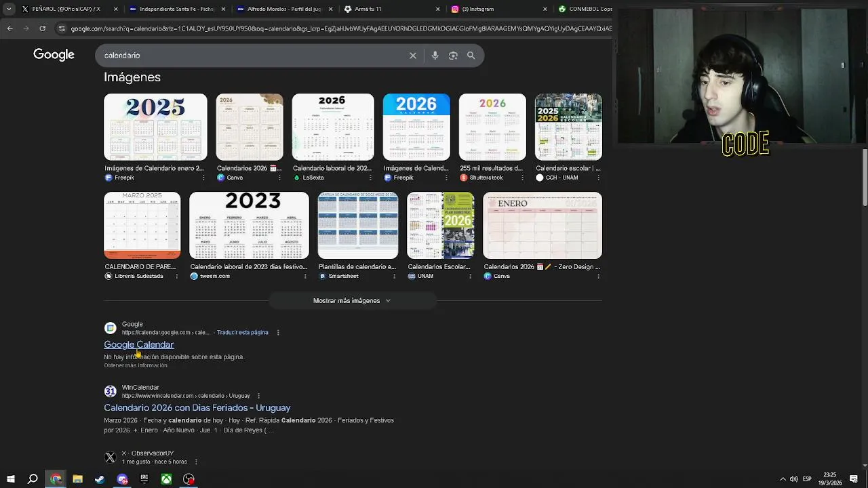Viewport: 868px width, 488px height.
Task: Open the Shutterstock 2026 calendar thumbnail
Action: point(492,127)
